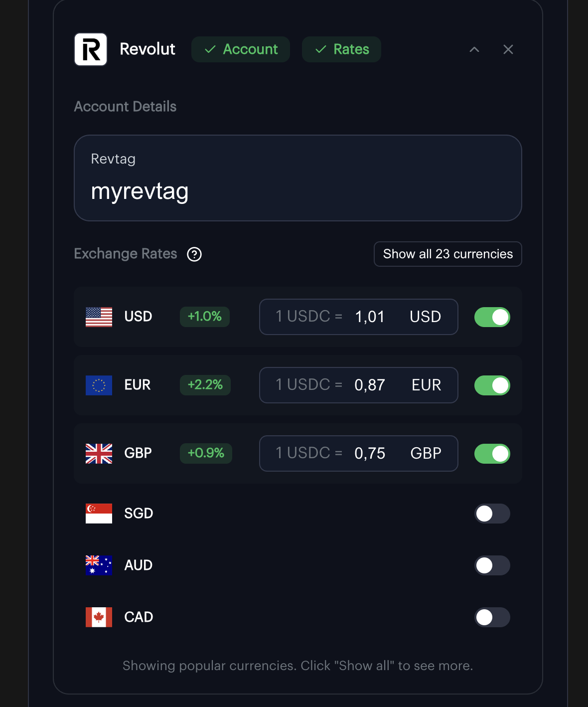Turn off the EUR currency toggle
The height and width of the screenshot is (707, 588).
pyautogui.click(x=492, y=385)
